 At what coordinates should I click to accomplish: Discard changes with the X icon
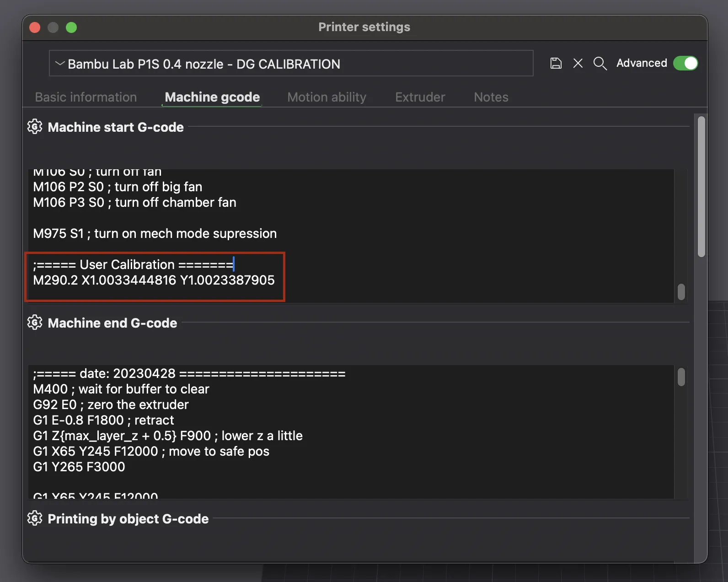[x=578, y=63]
